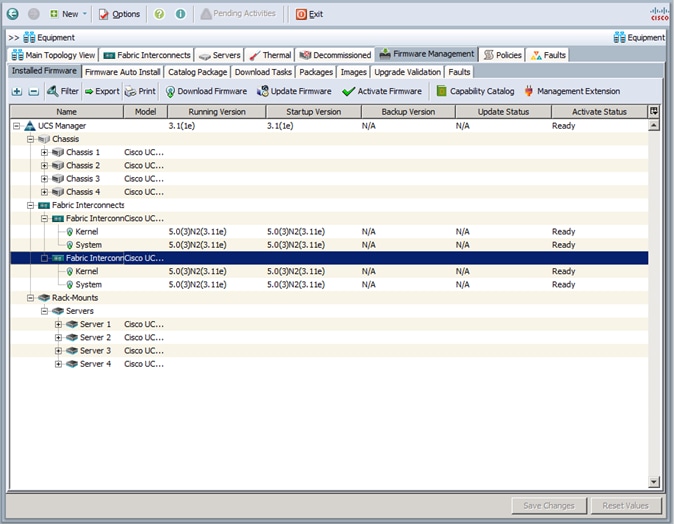Viewport: 674px width, 524px height.
Task: Collapse the Fabric Interconnects group
Action: (30, 205)
